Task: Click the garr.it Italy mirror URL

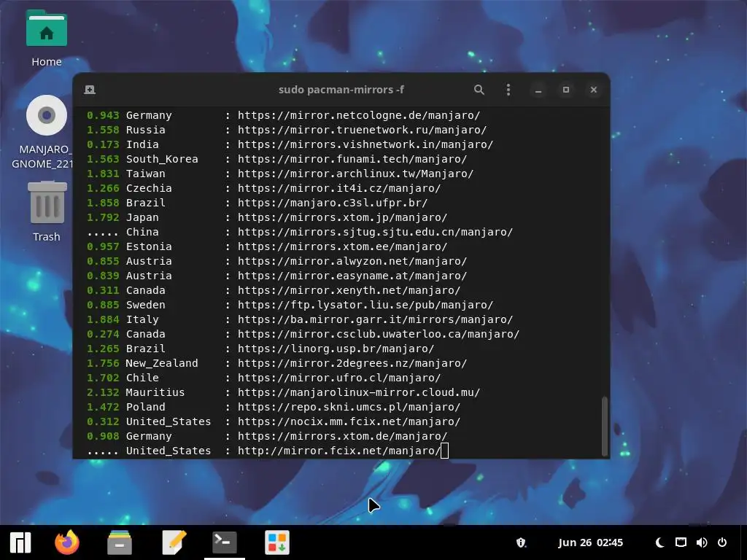Action: click(x=376, y=319)
